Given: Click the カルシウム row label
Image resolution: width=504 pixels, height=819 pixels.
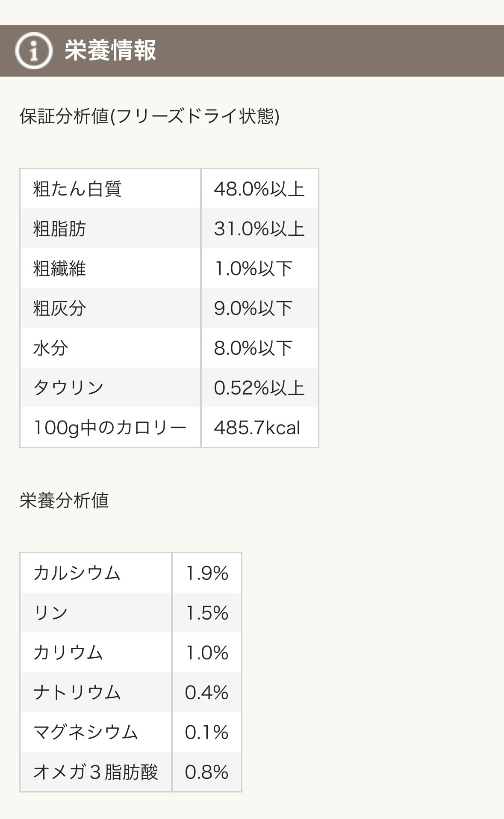Looking at the screenshot, I should [x=77, y=573].
